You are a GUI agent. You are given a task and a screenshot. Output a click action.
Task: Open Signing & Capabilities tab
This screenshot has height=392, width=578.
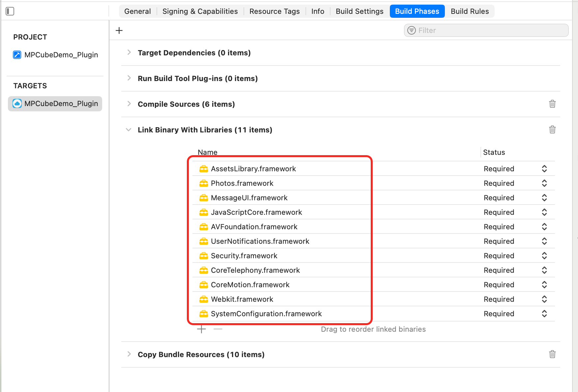point(200,11)
